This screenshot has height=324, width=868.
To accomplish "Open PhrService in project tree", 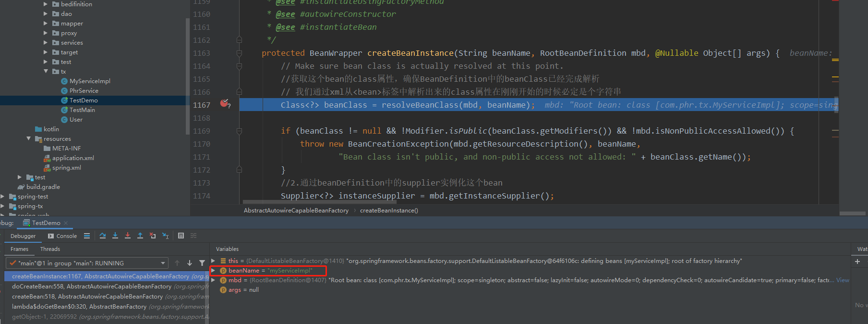I will (84, 90).
